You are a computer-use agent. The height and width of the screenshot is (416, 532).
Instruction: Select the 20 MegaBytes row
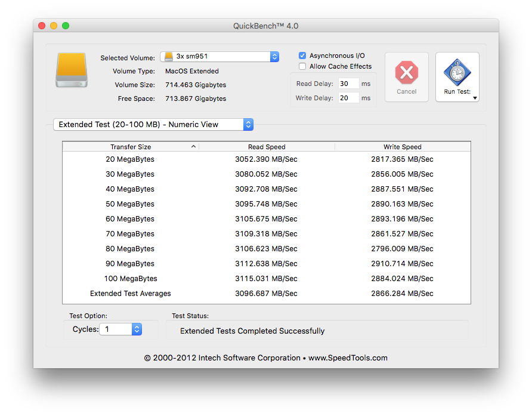tap(267, 159)
